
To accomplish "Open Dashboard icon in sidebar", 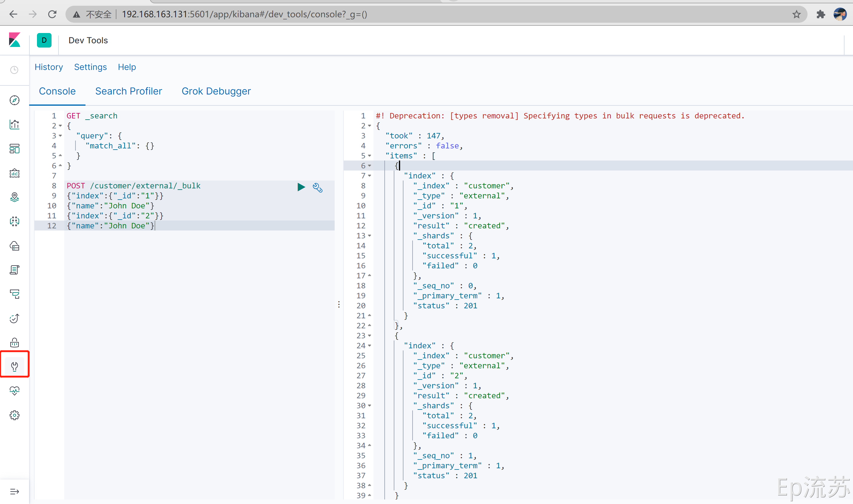I will tap(14, 149).
